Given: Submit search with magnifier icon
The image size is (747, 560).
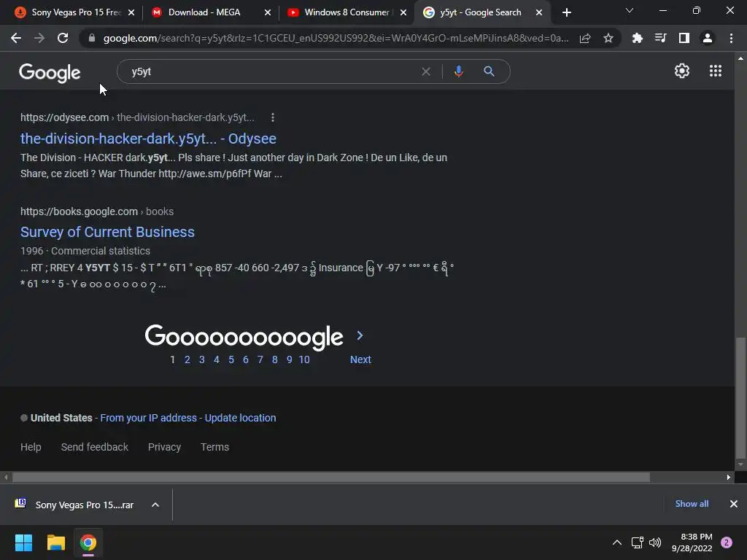Looking at the screenshot, I should pos(489,71).
